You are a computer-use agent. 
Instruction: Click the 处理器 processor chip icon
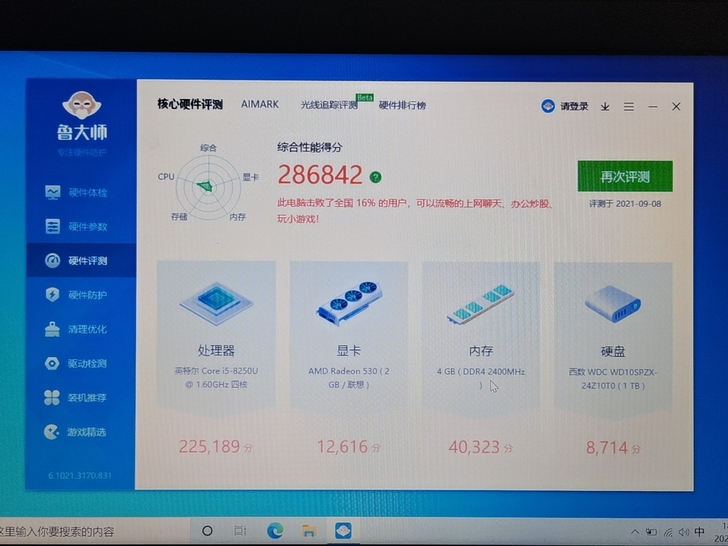coord(216,303)
